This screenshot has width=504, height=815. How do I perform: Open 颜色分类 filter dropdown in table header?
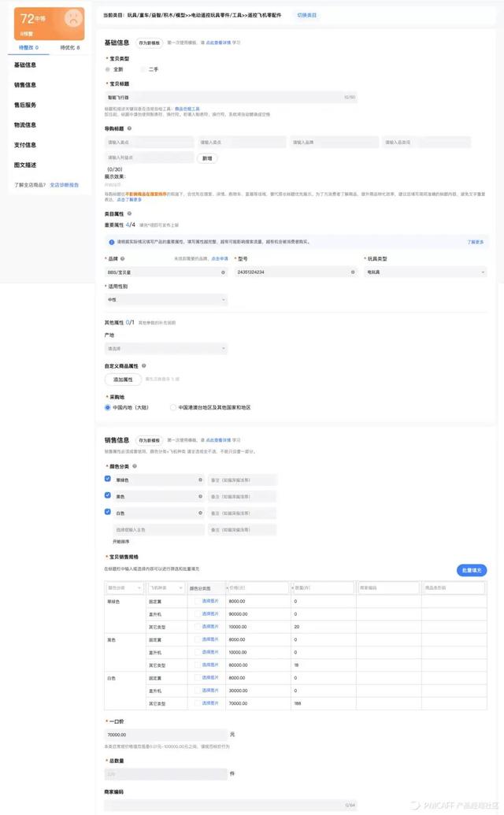pyautogui.click(x=124, y=588)
